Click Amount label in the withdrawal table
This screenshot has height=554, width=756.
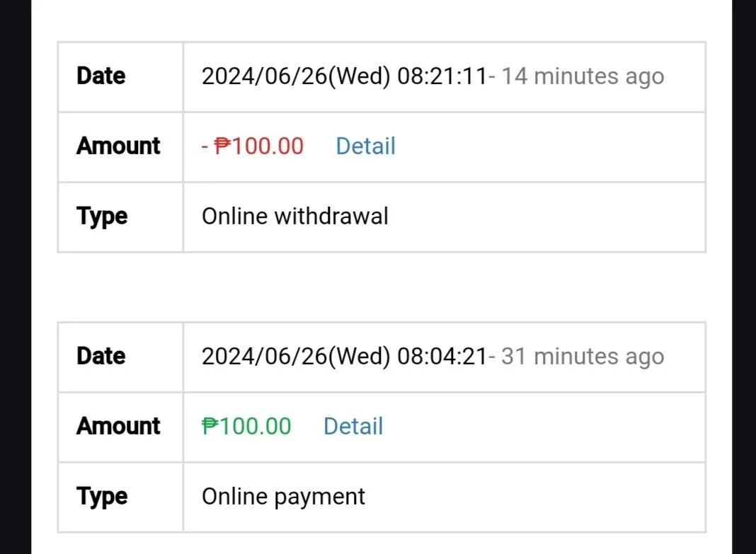pyautogui.click(x=118, y=146)
